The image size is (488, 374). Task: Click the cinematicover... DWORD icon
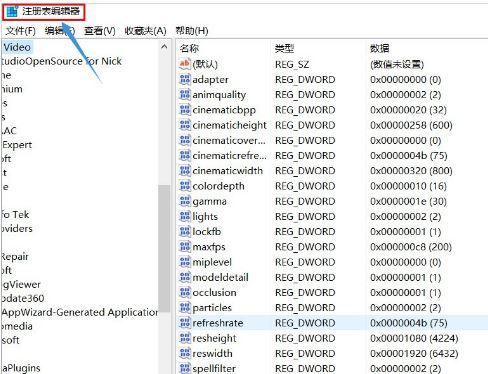click(185, 140)
